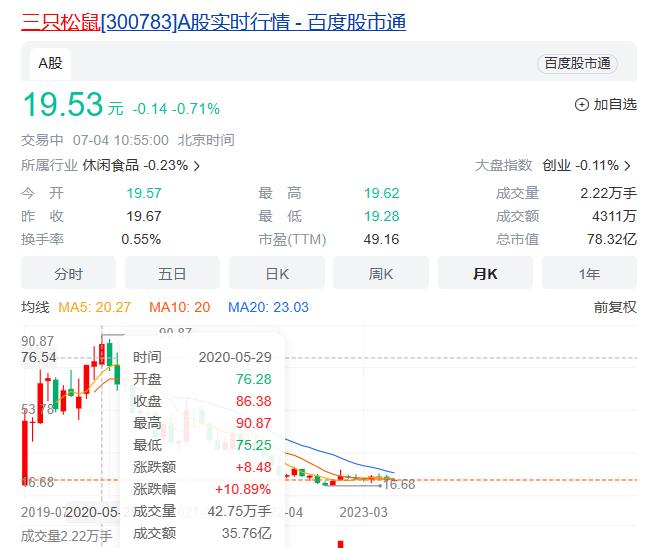657x548 pixels.
Task: Click the tooltip 开盘 value 76.28
Action: pos(253,379)
